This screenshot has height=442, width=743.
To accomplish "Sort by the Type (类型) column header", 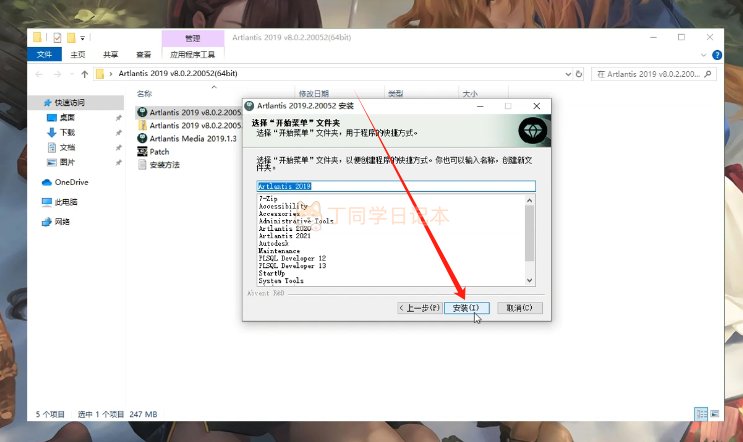I will pos(395,94).
